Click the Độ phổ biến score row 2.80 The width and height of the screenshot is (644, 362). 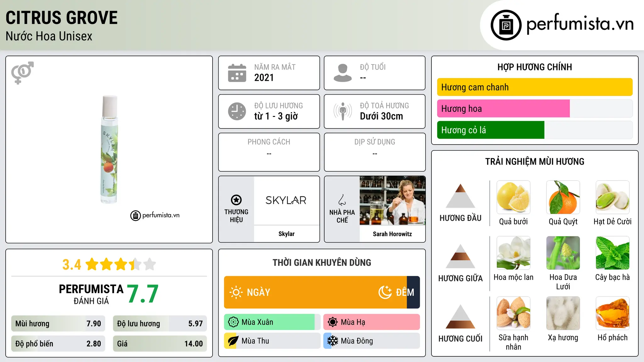click(x=58, y=344)
